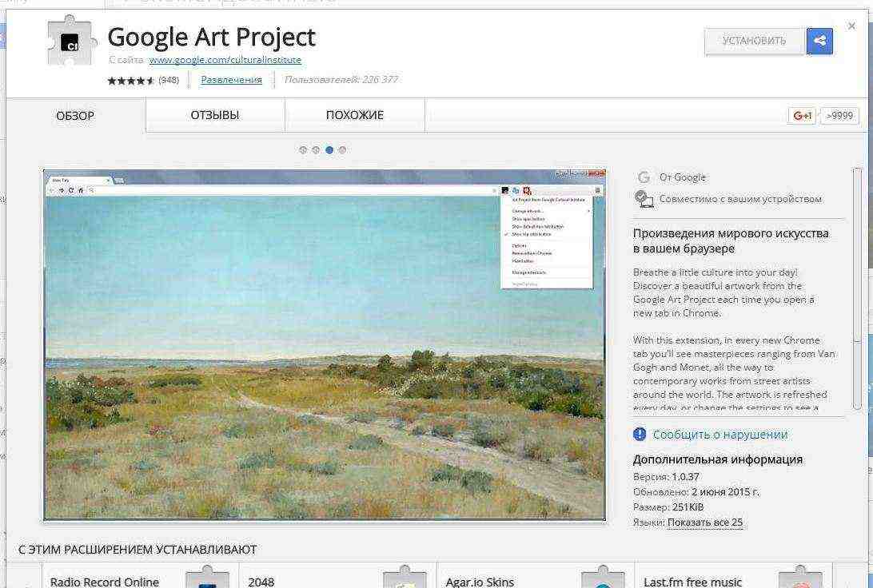
Task: Click the Дополнительная информация heading
Action: (x=718, y=459)
